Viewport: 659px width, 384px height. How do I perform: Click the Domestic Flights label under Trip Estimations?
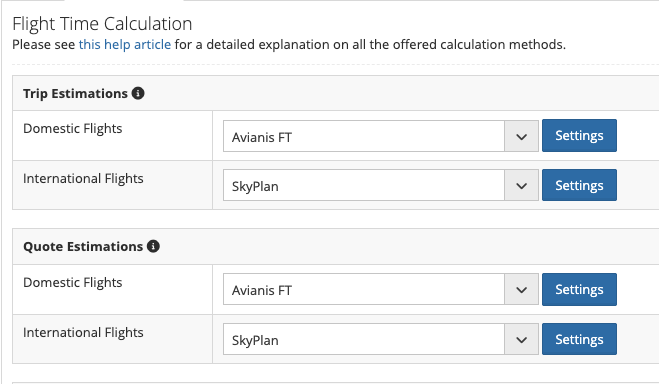point(73,129)
